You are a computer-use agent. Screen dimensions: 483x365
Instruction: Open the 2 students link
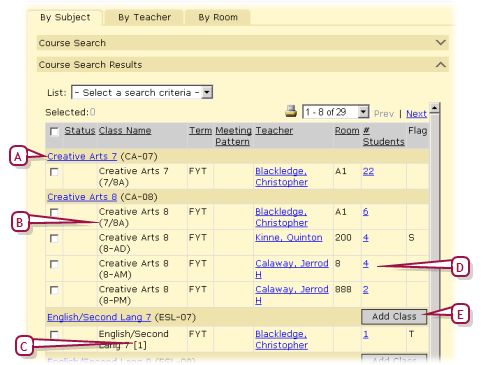(x=366, y=289)
